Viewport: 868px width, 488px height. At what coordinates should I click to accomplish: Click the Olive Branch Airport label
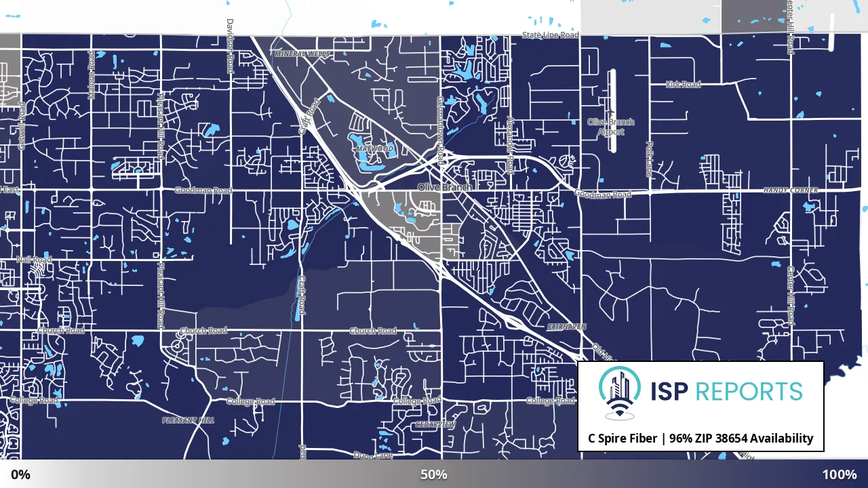tap(611, 127)
